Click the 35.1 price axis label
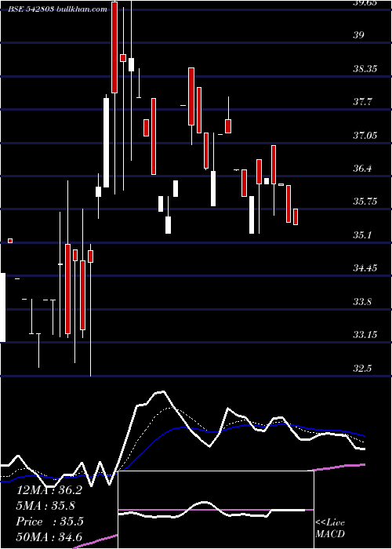This screenshot has height=549, width=392. coord(362,235)
